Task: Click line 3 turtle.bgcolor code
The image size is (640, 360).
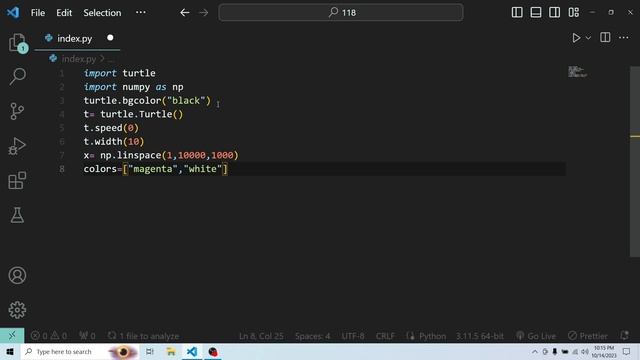Action: click(x=147, y=100)
